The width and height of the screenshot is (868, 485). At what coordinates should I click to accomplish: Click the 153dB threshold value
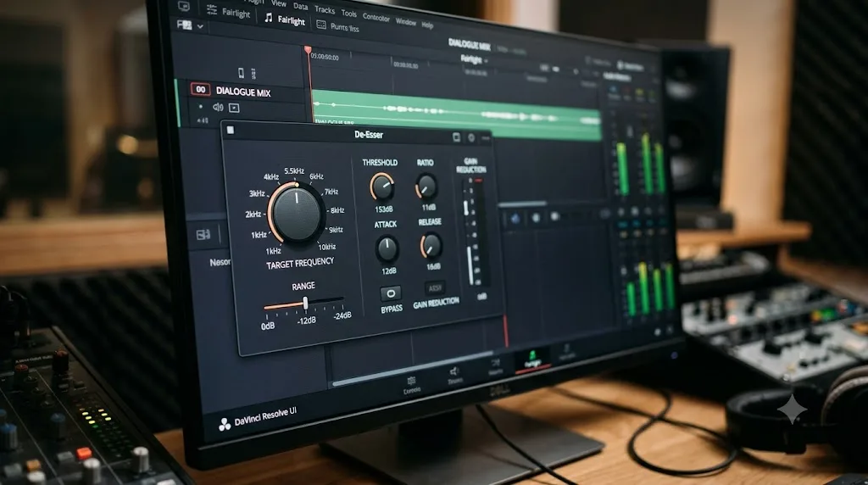384,209
